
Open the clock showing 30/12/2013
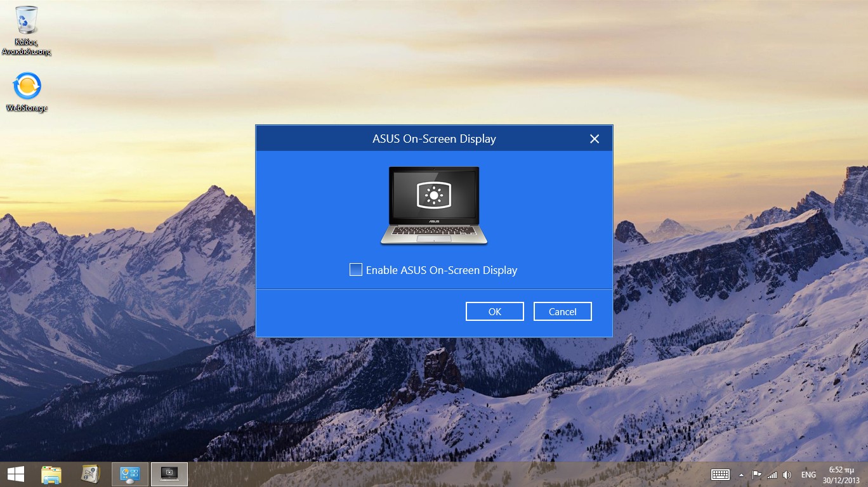(x=841, y=474)
